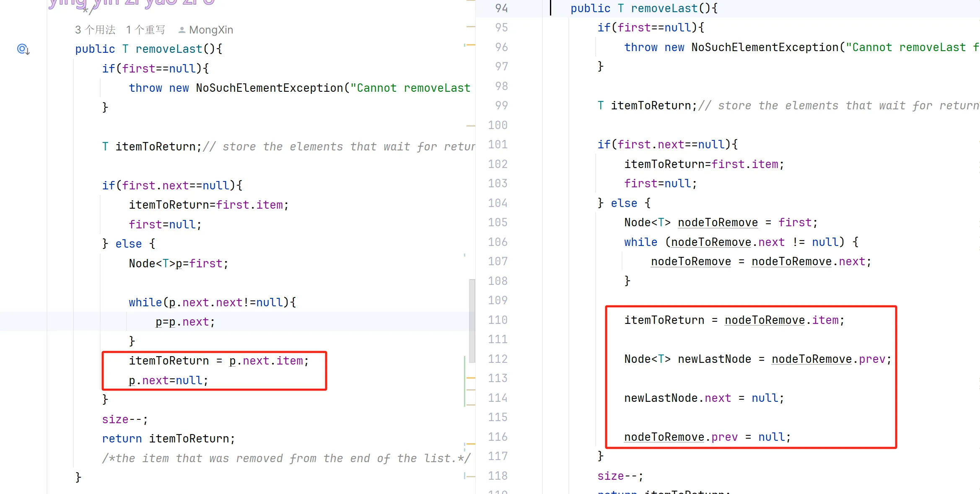
Task: Click the "while(p.next.next!=null)" keyword in left pane
Action: [x=145, y=303]
